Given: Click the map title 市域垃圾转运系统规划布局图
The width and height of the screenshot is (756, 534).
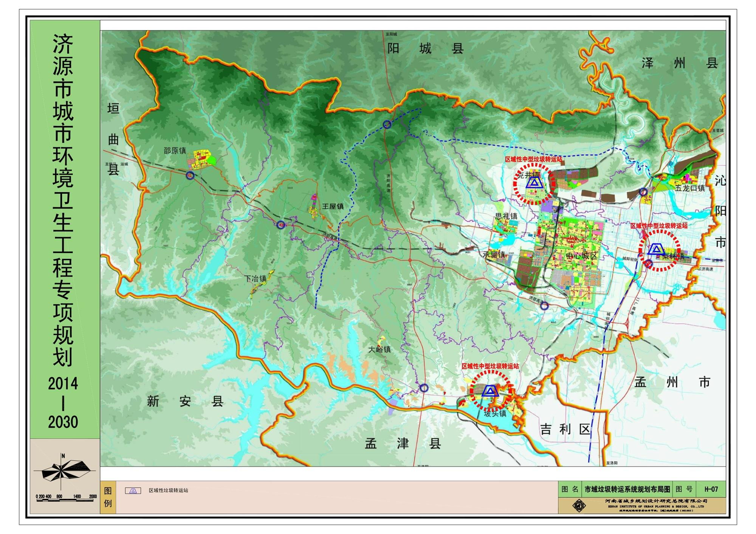Looking at the screenshot, I should coord(627,489).
